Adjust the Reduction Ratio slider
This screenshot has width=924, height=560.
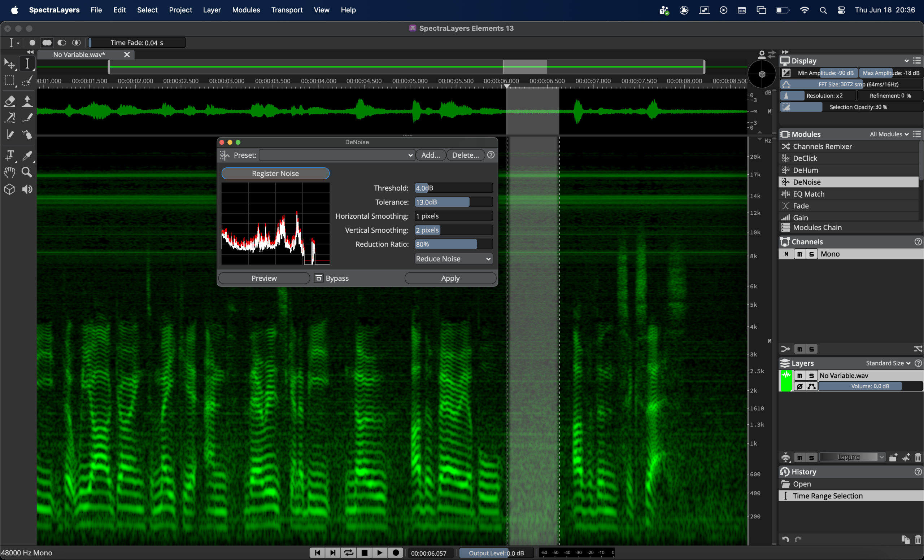[453, 244]
